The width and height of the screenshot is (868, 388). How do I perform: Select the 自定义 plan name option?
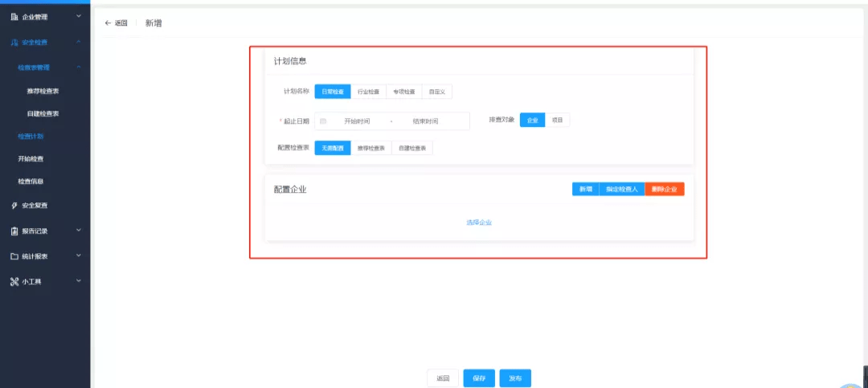pos(436,92)
